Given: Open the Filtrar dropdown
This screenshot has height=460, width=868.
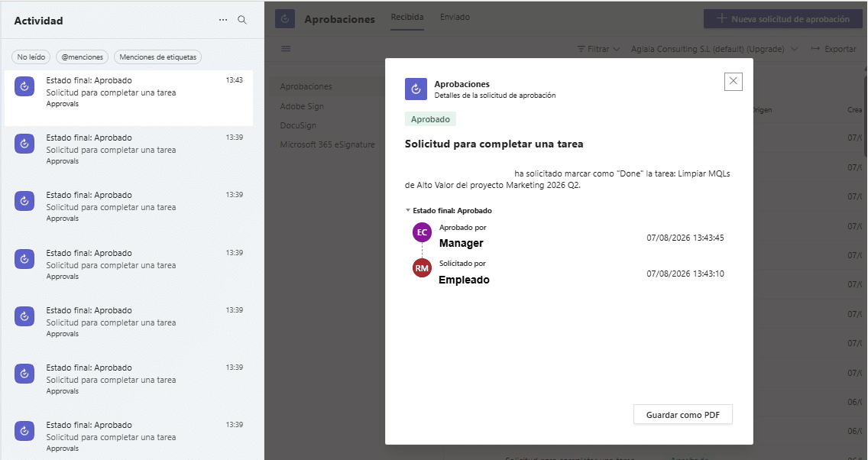Looking at the screenshot, I should coord(598,49).
